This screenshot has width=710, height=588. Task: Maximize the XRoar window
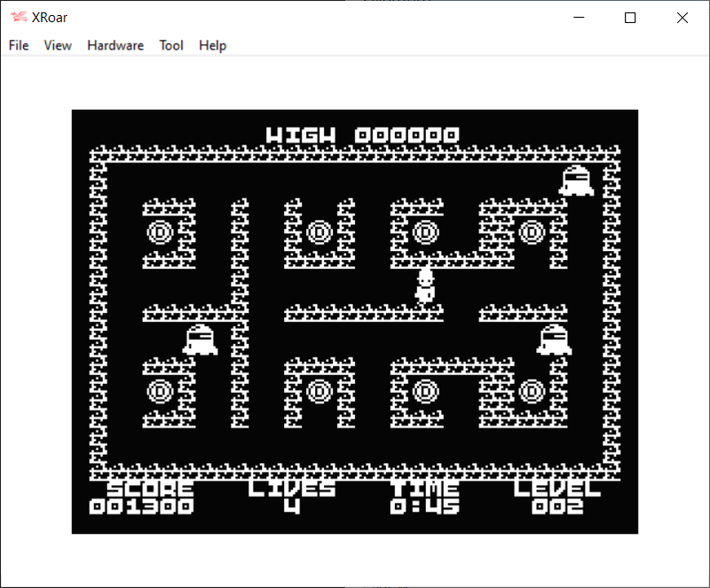630,18
